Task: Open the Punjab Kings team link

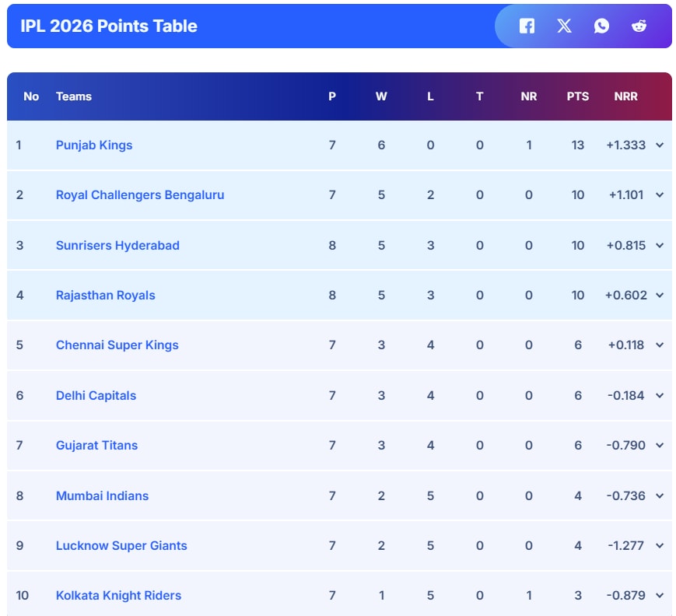Action: tap(94, 145)
